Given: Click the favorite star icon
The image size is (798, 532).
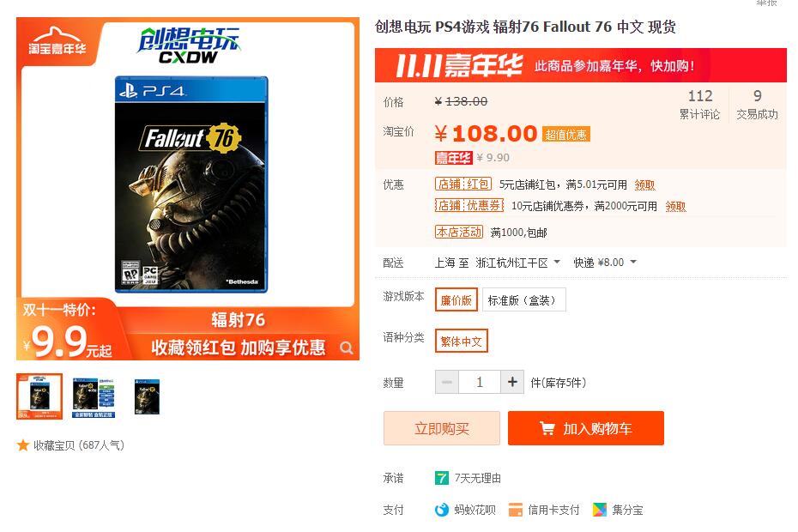Looking at the screenshot, I should point(23,445).
